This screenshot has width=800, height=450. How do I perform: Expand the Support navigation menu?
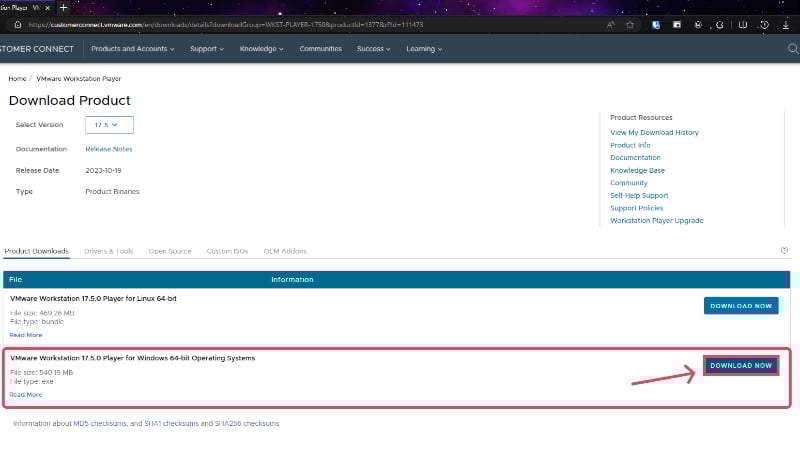[x=209, y=48]
